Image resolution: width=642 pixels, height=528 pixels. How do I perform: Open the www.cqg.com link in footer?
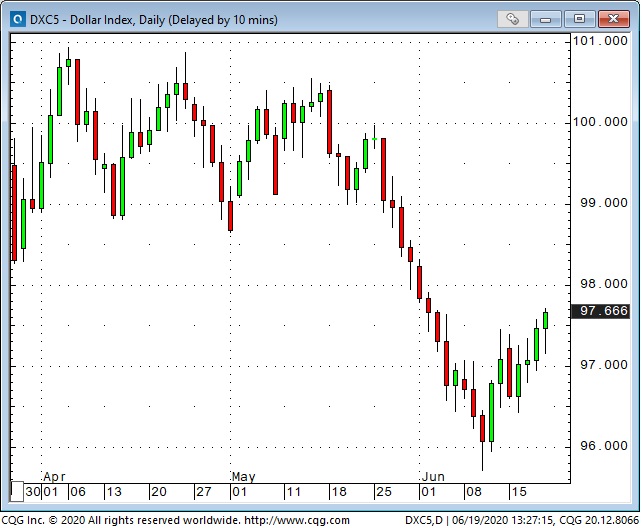(297, 521)
